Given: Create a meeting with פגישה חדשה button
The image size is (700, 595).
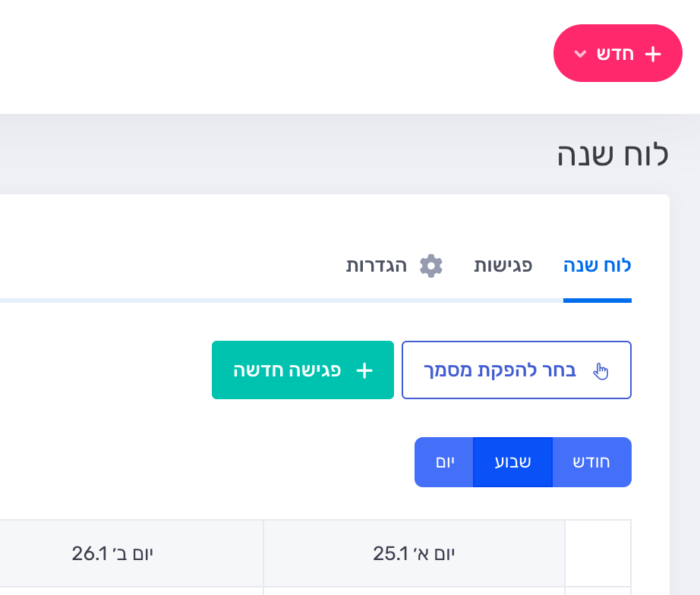Looking at the screenshot, I should (303, 370).
